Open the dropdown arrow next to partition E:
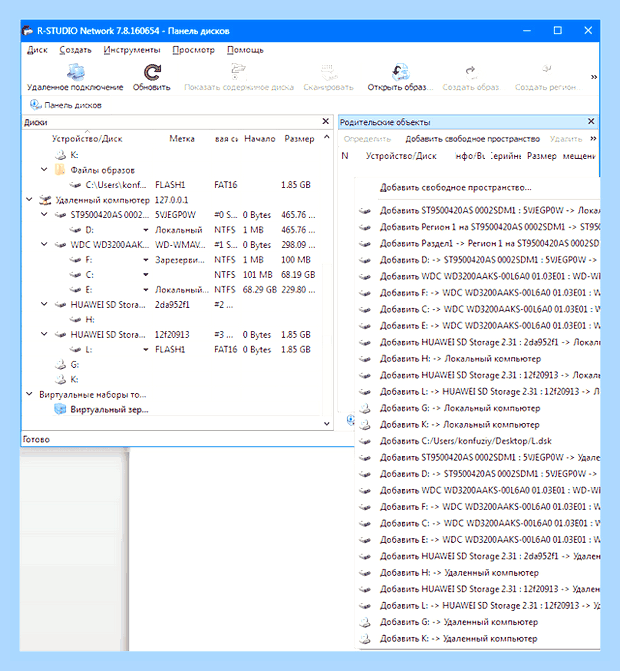620x671 pixels. [146, 290]
